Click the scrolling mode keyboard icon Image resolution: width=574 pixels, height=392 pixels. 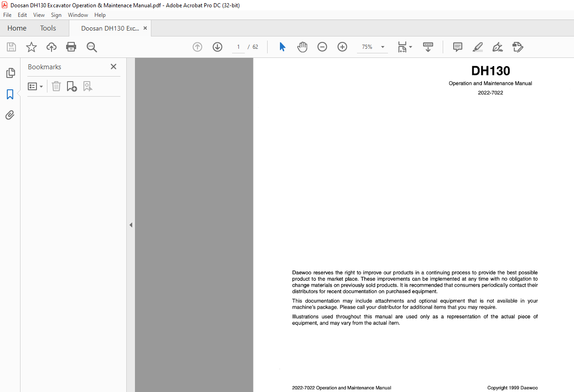coord(428,47)
